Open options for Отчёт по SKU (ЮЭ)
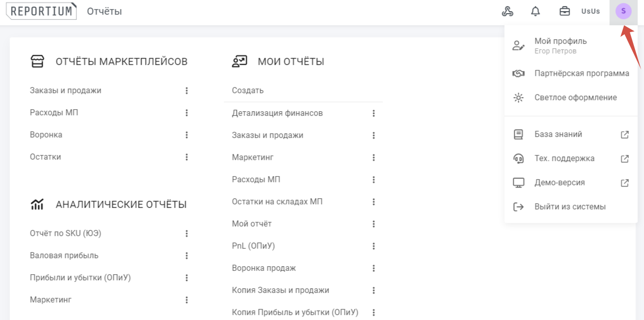The image size is (644, 320). tap(187, 233)
